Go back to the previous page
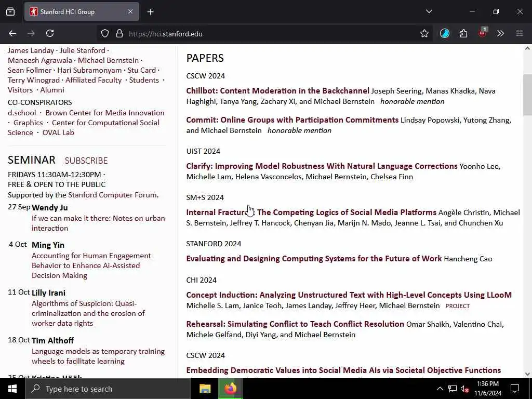 (x=12, y=33)
